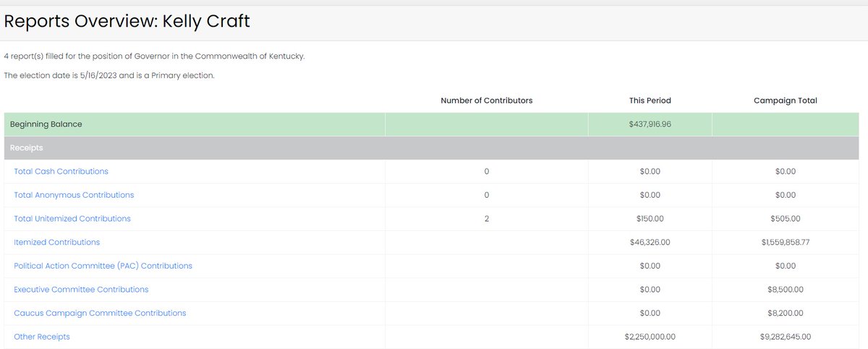Open the Total Cash Contributions link
The image size is (868, 349).
click(61, 172)
